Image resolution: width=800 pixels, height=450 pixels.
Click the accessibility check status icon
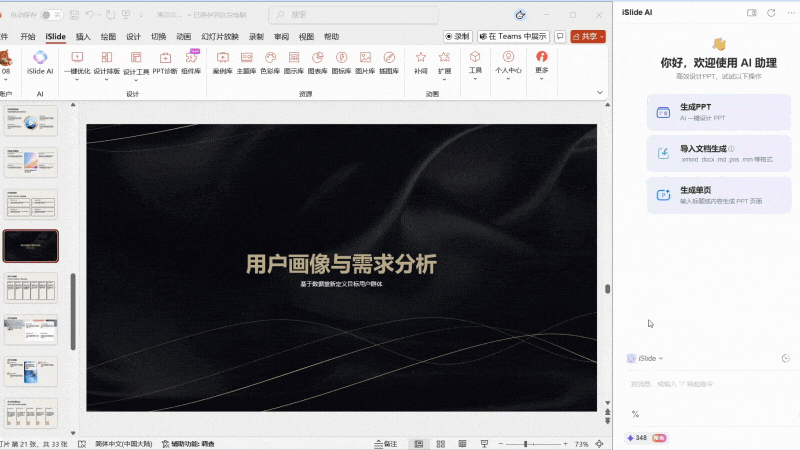pos(165,444)
